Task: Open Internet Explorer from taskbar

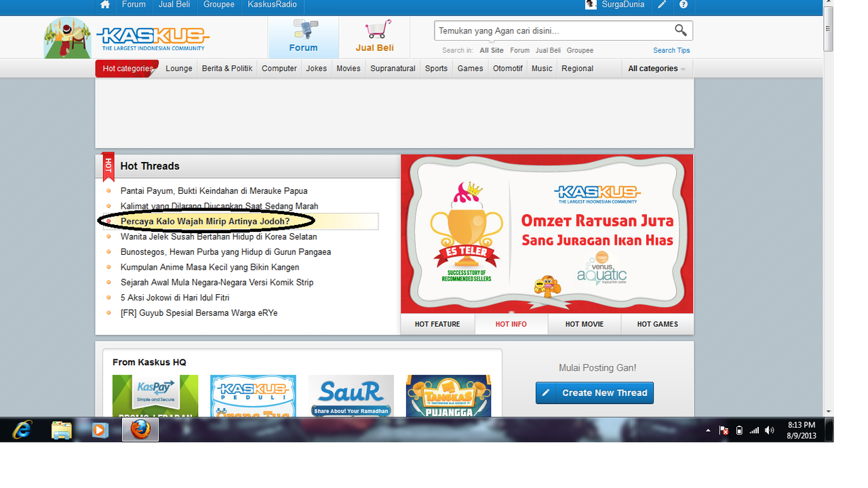Action: pyautogui.click(x=22, y=430)
